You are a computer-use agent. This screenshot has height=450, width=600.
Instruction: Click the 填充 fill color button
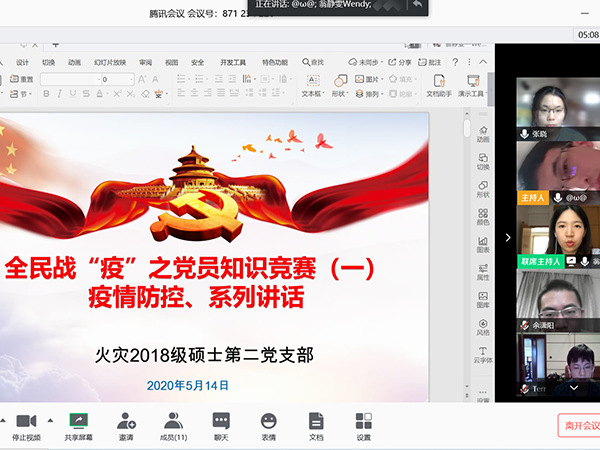(x=401, y=79)
